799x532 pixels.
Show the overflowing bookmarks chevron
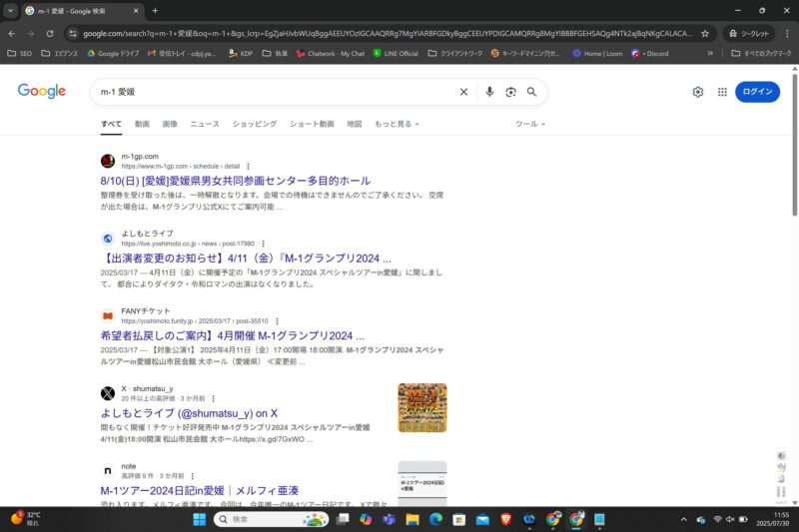[710, 54]
